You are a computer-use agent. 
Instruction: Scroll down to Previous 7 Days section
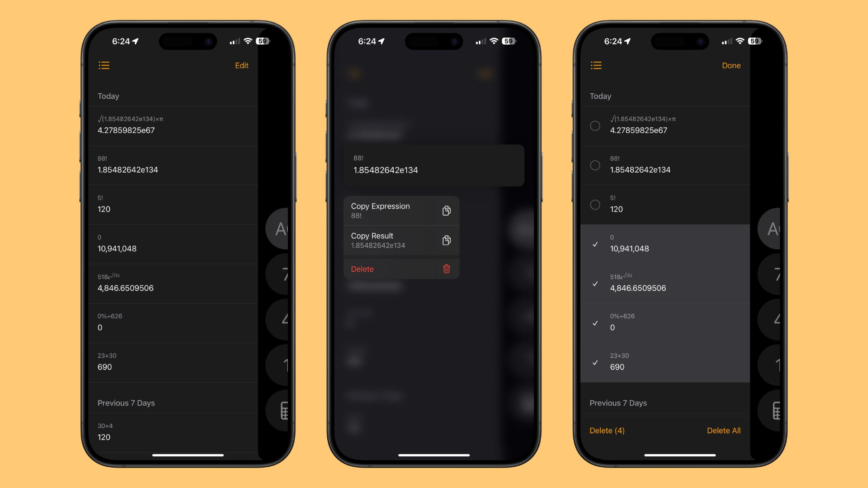pos(126,403)
